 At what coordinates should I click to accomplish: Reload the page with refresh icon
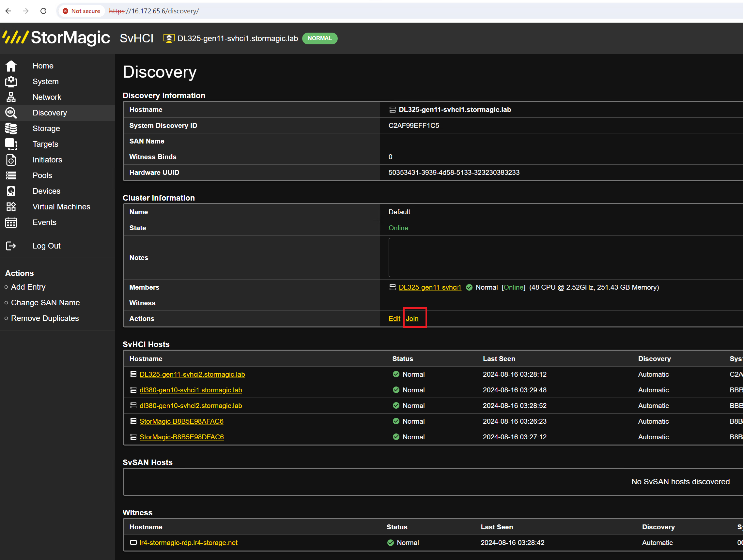click(x=43, y=11)
